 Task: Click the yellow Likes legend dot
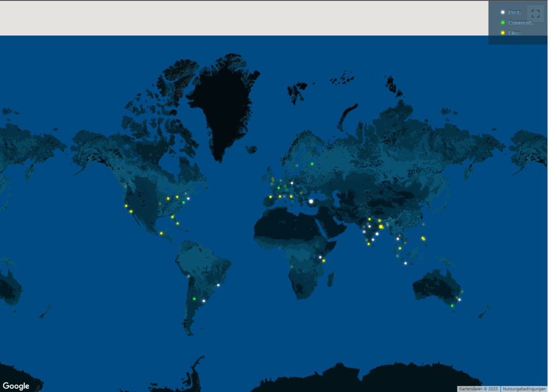[x=502, y=33]
